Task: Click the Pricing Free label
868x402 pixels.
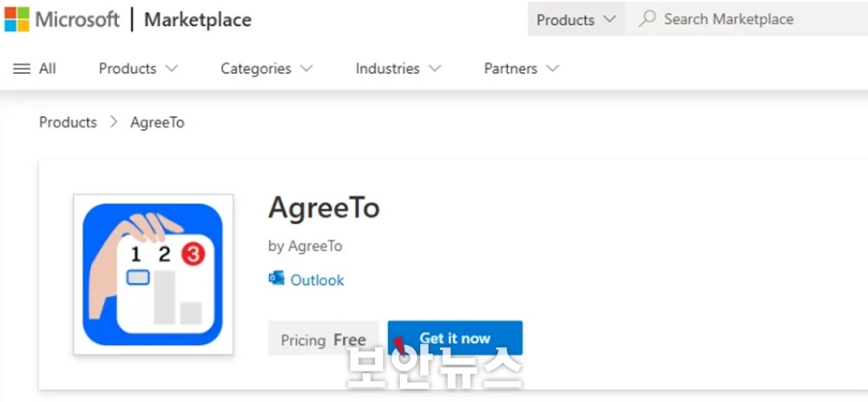Action: pyautogui.click(x=323, y=339)
